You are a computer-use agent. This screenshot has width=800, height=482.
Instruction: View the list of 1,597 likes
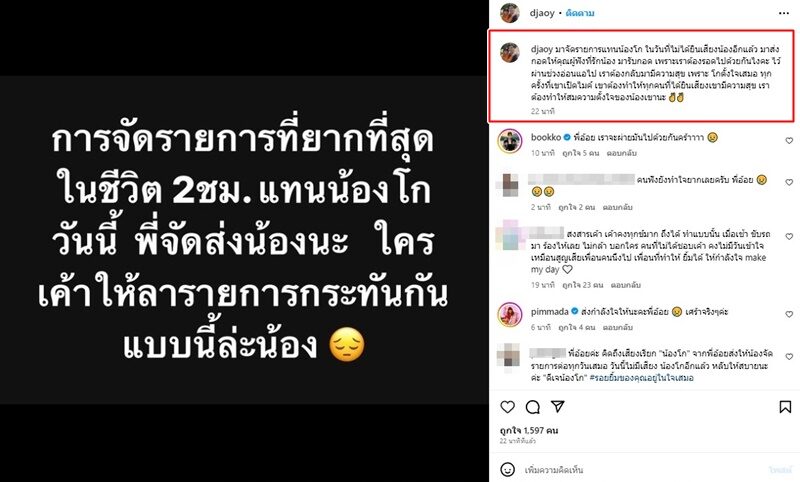pyautogui.click(x=529, y=430)
